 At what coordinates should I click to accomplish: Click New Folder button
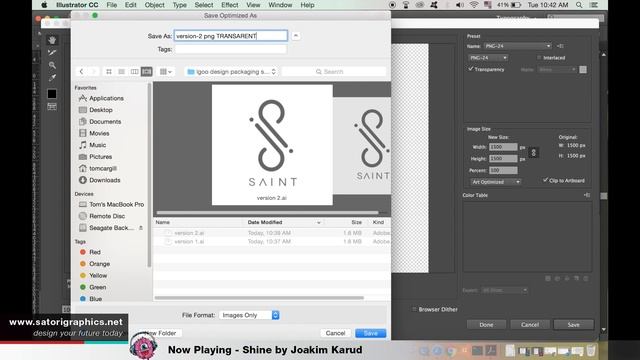[160, 333]
